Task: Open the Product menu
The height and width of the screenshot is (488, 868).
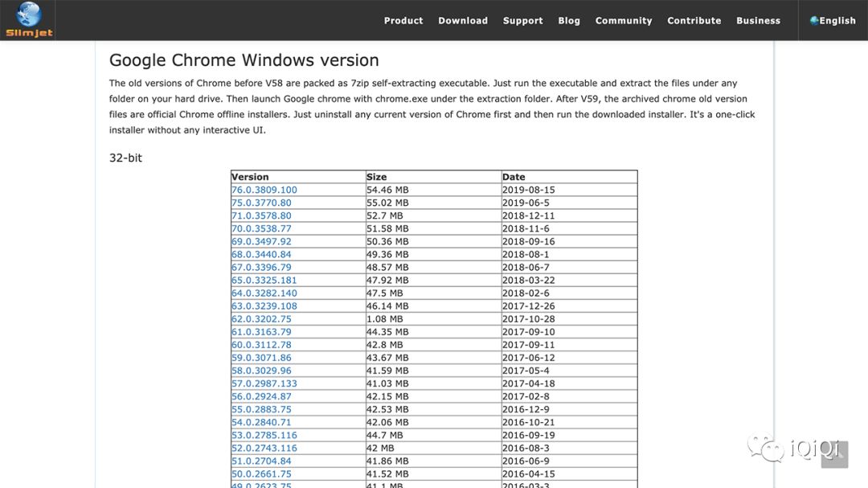Action: coord(403,20)
